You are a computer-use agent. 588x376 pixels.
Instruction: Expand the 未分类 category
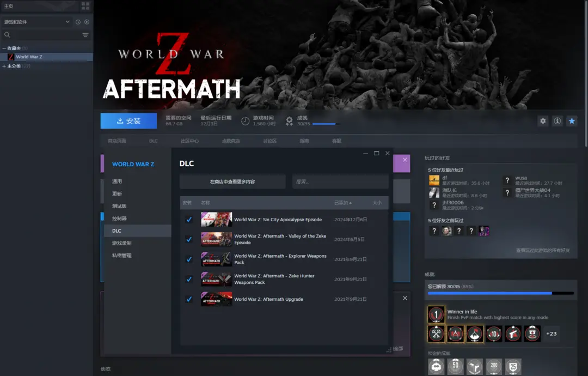click(x=4, y=66)
